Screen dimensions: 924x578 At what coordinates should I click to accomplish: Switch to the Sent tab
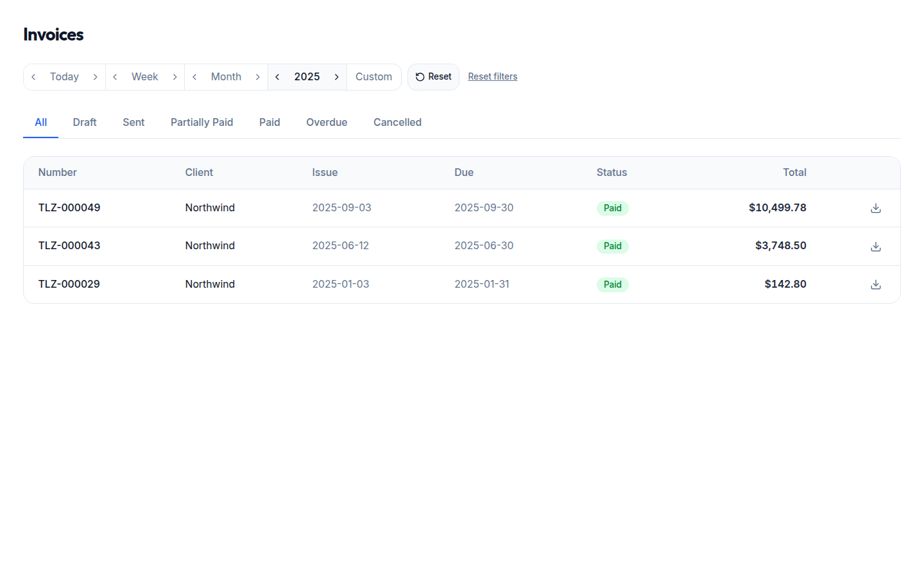click(133, 123)
